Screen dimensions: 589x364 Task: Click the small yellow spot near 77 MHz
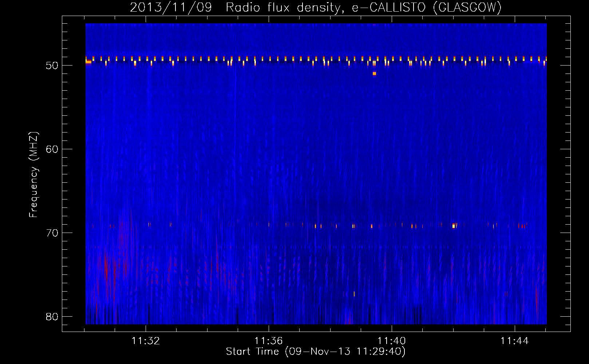(x=354, y=294)
